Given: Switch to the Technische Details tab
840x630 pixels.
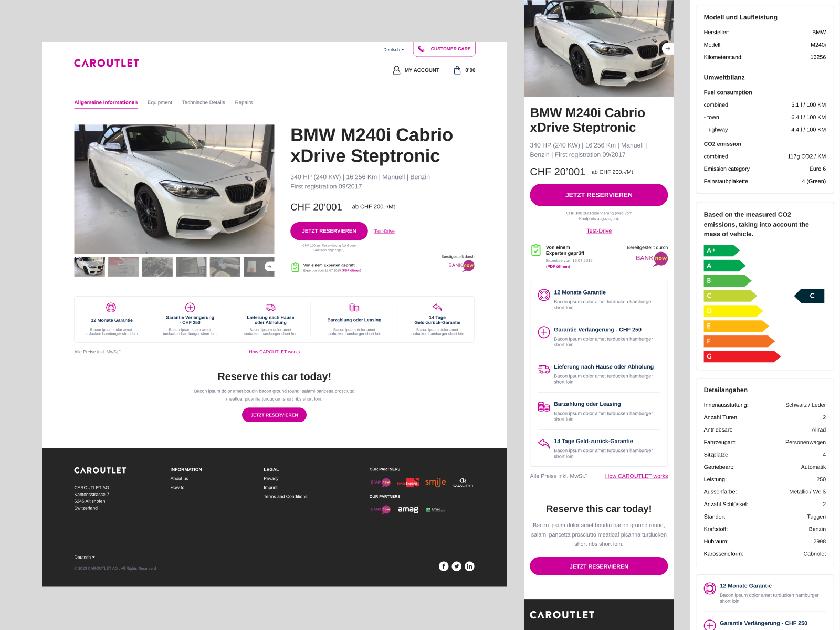Looking at the screenshot, I should click(204, 102).
